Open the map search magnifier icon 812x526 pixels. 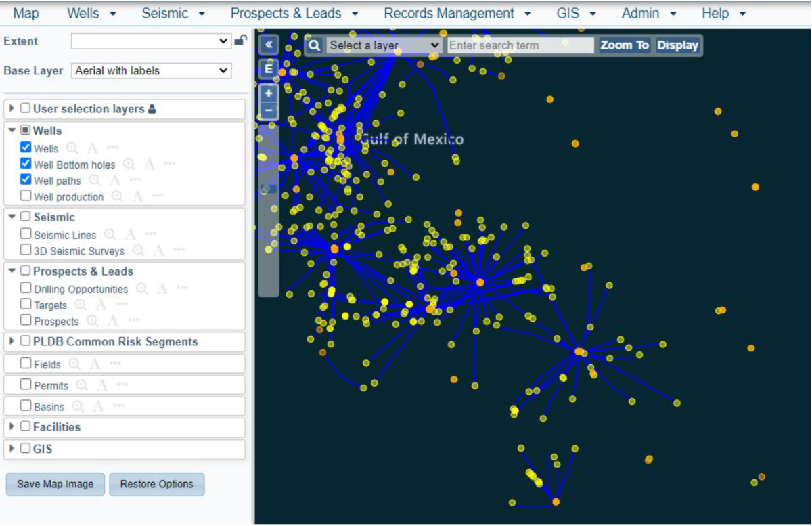pyautogui.click(x=313, y=45)
